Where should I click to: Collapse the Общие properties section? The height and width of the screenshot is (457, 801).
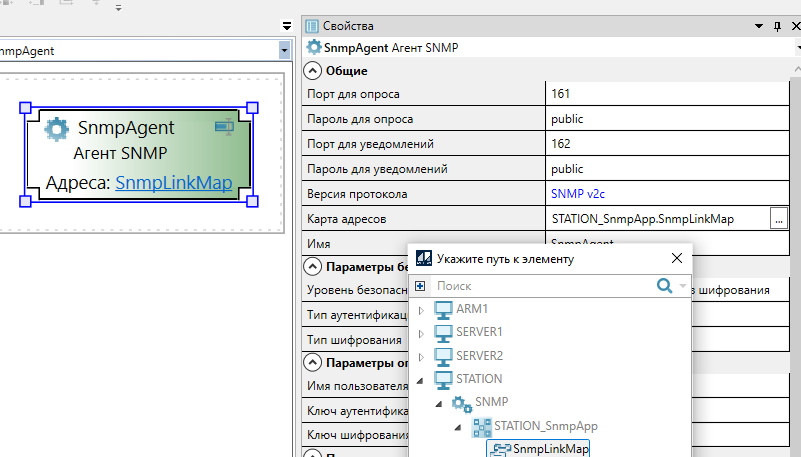point(313,71)
